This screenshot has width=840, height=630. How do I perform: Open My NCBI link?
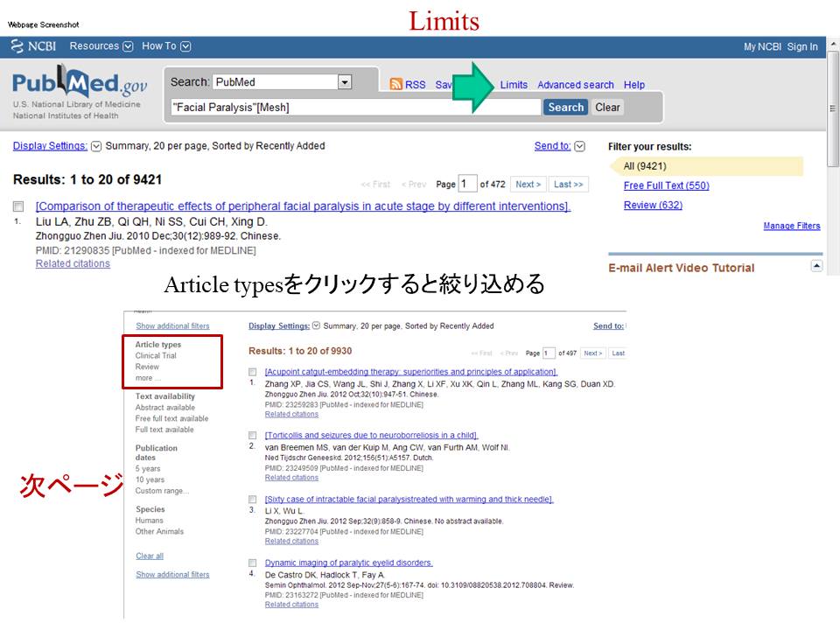(x=762, y=46)
